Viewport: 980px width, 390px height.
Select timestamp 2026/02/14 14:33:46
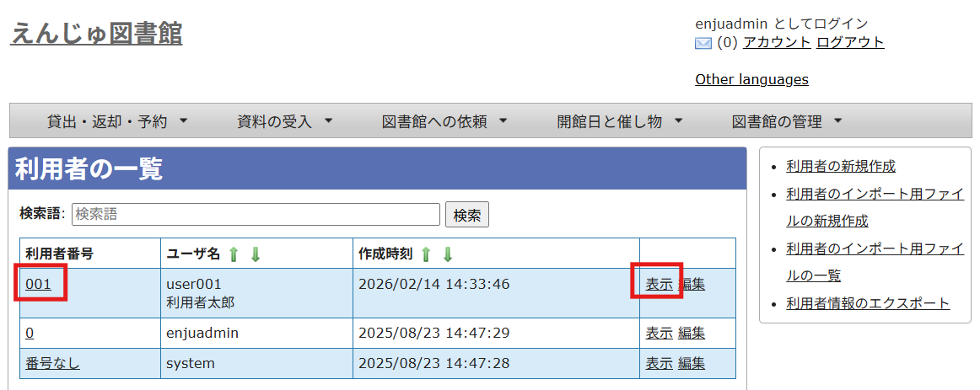pyautogui.click(x=433, y=284)
